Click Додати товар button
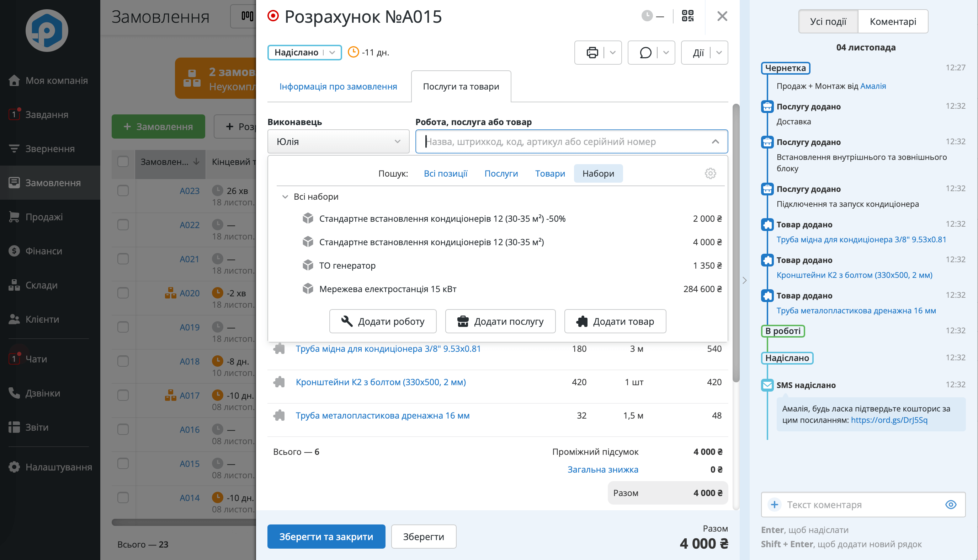 615,321
